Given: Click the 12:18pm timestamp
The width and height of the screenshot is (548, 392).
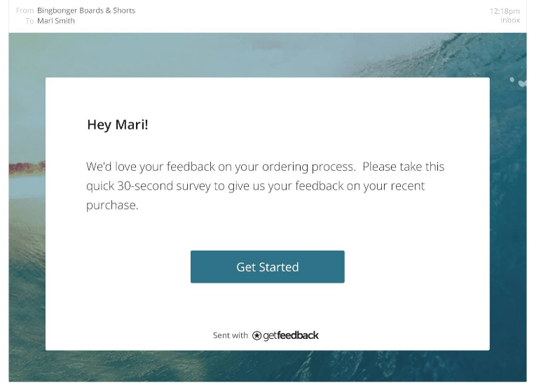Looking at the screenshot, I should coord(505,11).
